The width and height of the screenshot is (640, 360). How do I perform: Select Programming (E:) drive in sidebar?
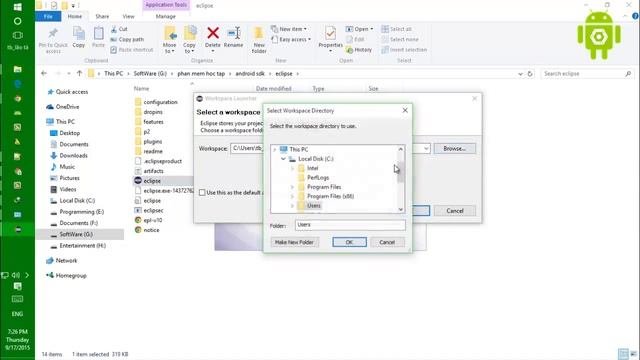pos(81,212)
